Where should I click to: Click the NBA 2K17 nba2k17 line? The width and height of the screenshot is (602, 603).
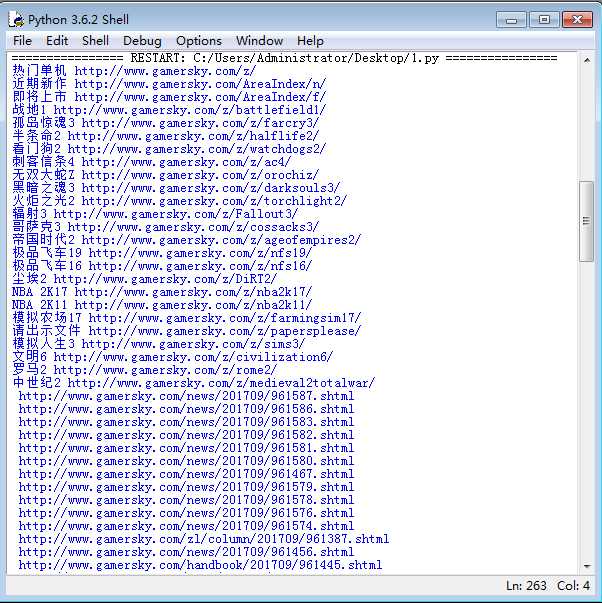click(x=162, y=292)
